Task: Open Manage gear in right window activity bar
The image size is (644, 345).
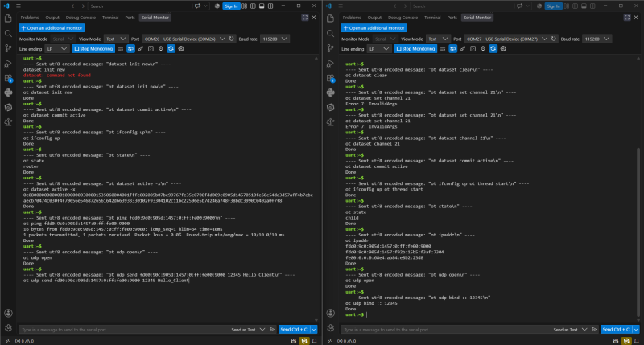Action: pyautogui.click(x=330, y=328)
